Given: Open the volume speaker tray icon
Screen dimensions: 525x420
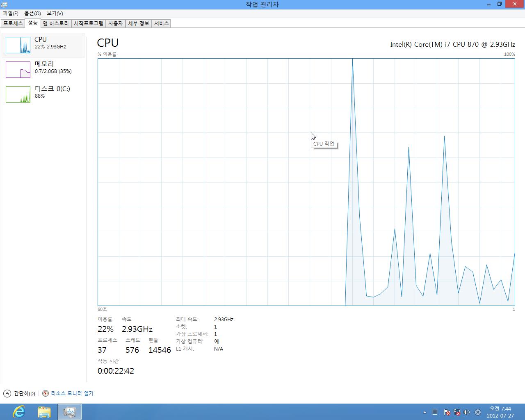Looking at the screenshot, I should pyautogui.click(x=467, y=412).
